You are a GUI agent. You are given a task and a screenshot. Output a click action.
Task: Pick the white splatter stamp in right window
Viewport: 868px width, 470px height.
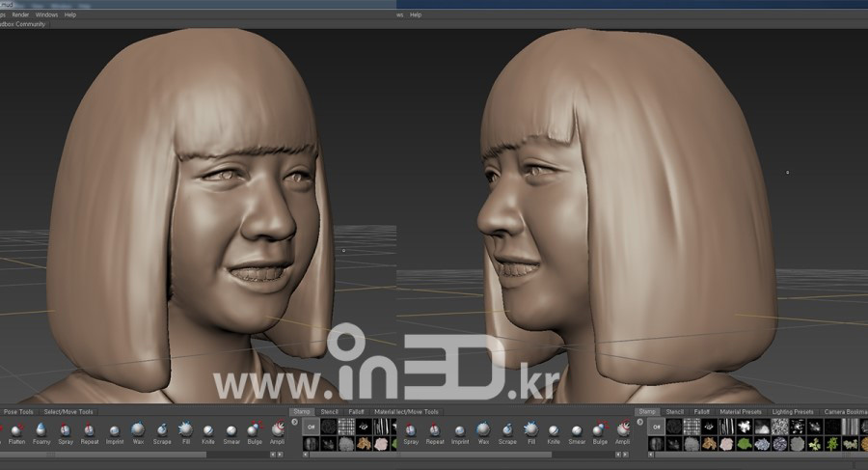click(745, 427)
